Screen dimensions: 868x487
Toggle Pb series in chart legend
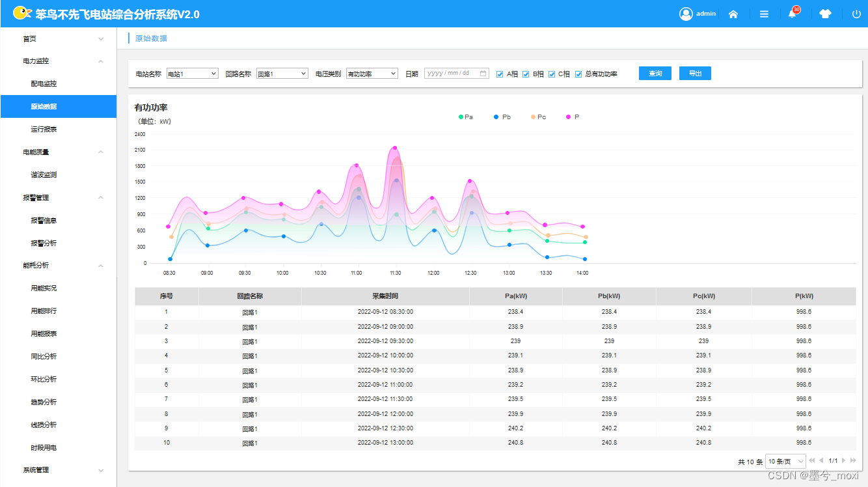(x=502, y=117)
